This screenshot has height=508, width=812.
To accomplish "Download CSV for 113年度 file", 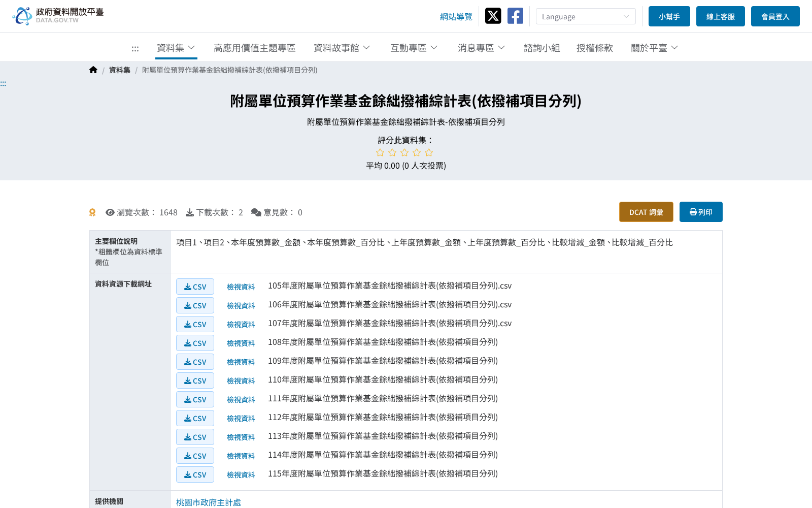I will [195, 437].
